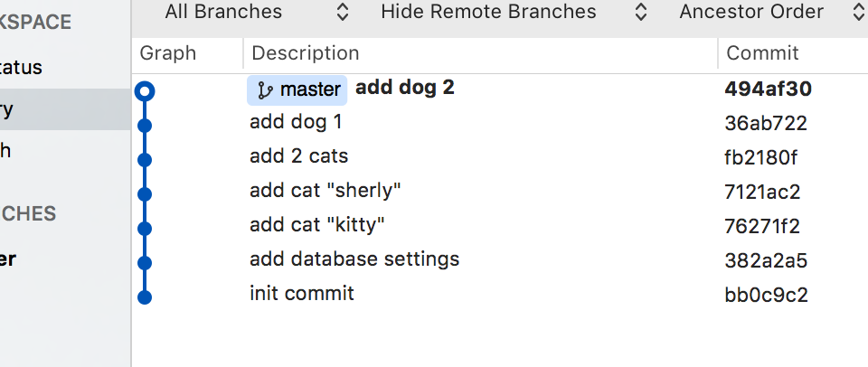Click commit hash 7121ac2

762,192
